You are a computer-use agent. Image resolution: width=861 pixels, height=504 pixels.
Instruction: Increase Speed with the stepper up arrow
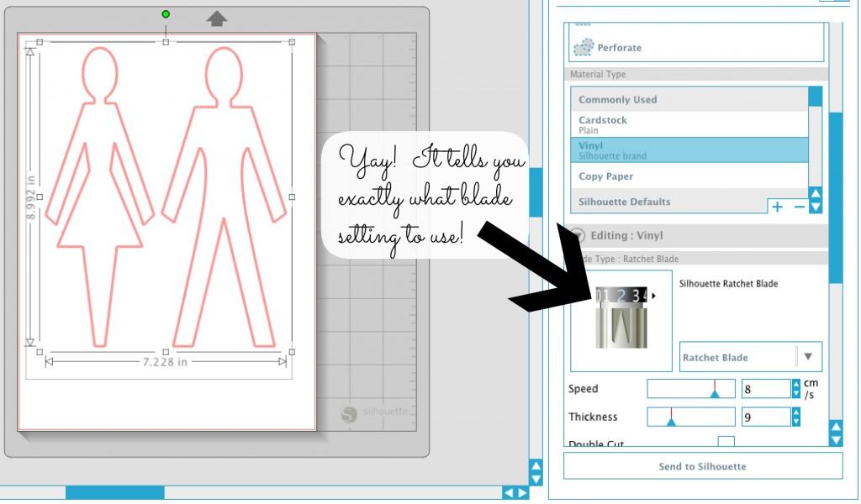point(796,383)
